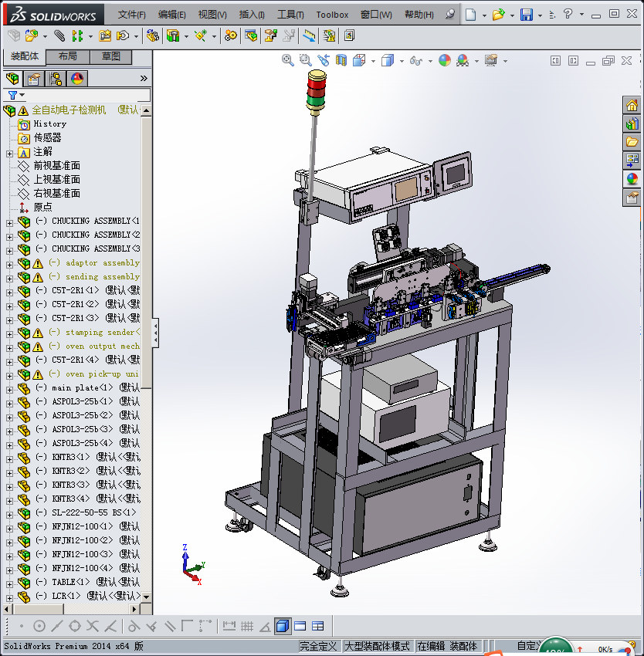Open SolidWorks Resources home icon in task pane
The image size is (644, 656).
click(x=632, y=106)
